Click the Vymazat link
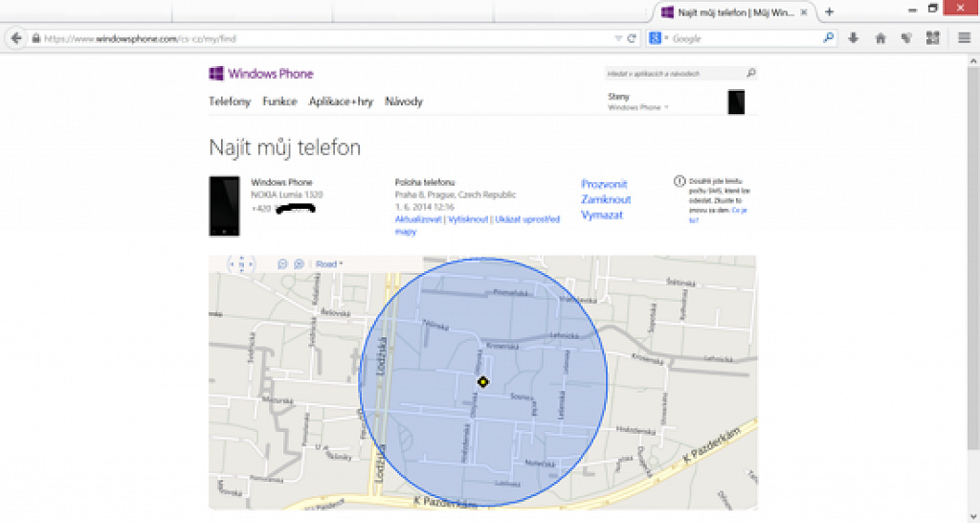980x523 pixels. [602, 215]
